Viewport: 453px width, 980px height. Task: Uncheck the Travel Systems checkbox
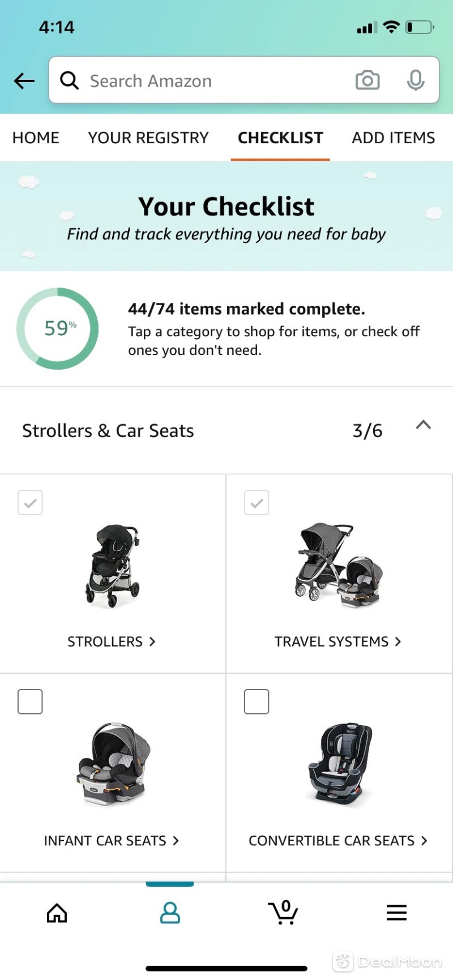pyautogui.click(x=257, y=503)
